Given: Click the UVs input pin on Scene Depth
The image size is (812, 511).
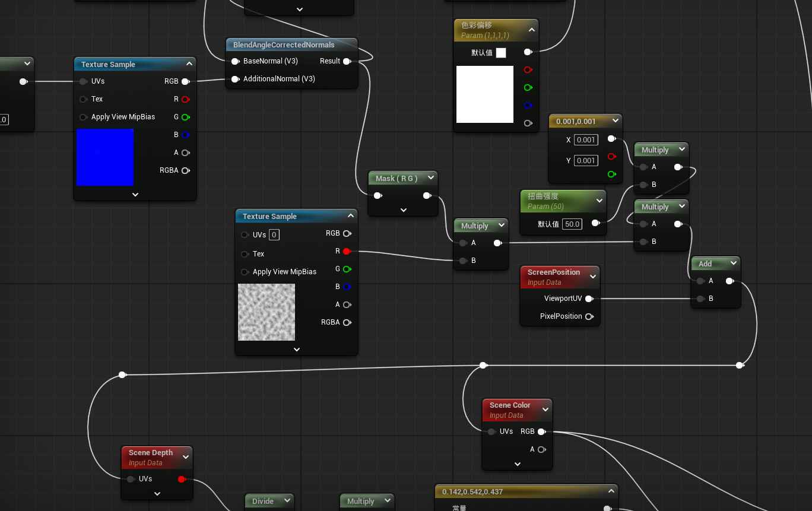Looking at the screenshot, I should (x=131, y=479).
